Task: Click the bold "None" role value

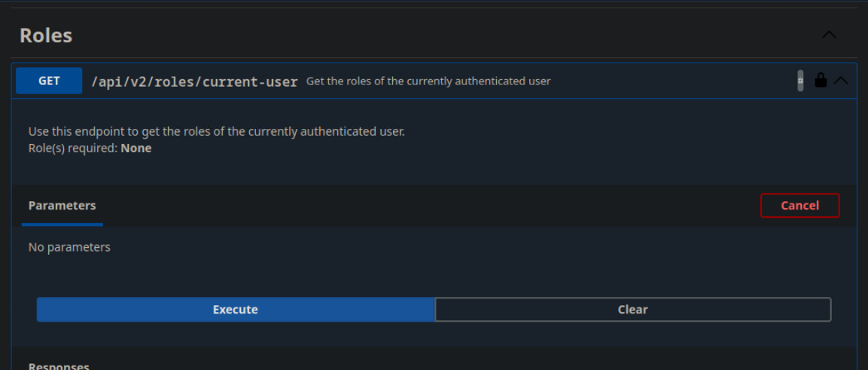Action: click(x=136, y=148)
